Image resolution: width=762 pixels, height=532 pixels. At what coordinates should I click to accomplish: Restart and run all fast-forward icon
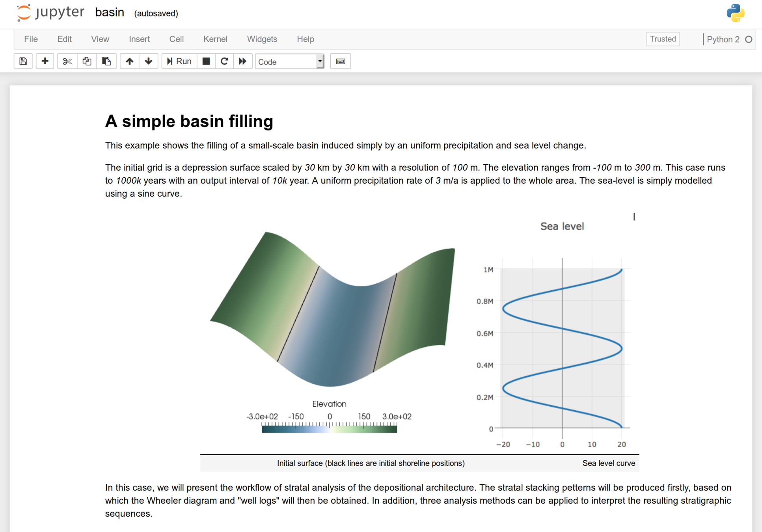tap(242, 61)
